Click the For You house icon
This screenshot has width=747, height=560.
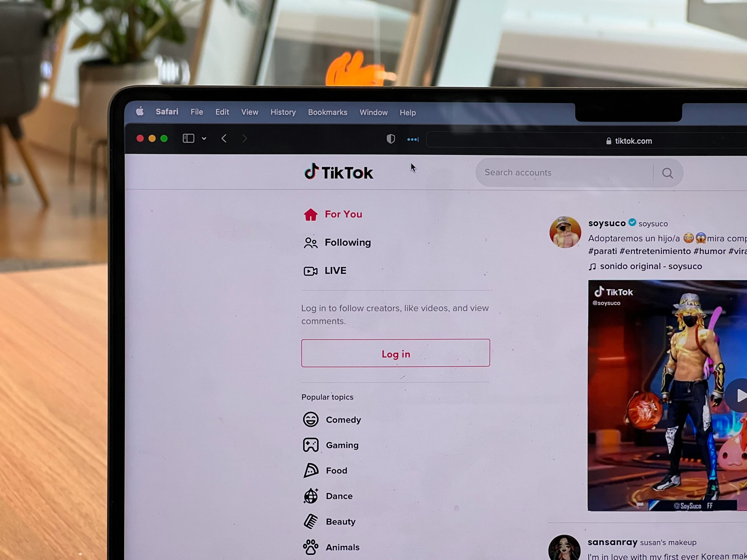pos(310,213)
